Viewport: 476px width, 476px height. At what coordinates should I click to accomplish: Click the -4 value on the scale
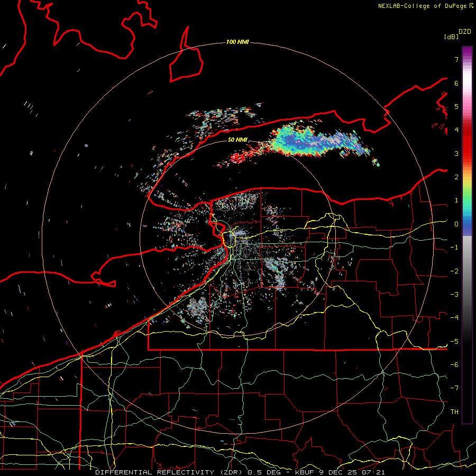(454, 318)
